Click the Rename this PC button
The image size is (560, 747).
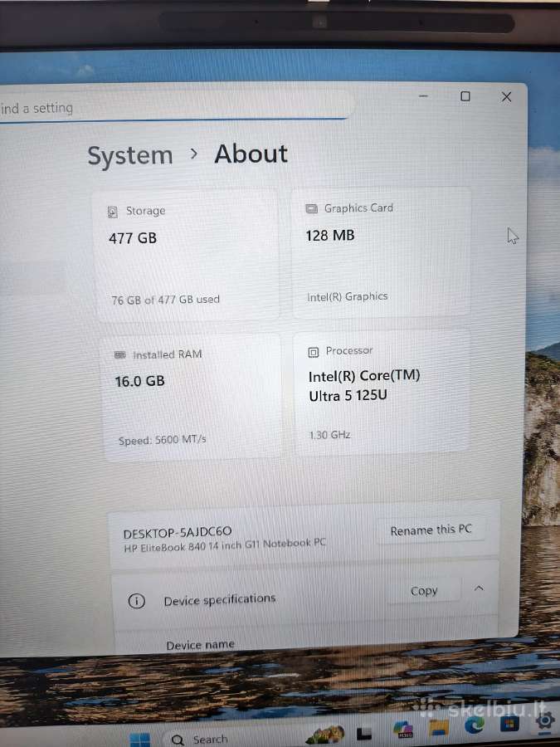point(431,530)
